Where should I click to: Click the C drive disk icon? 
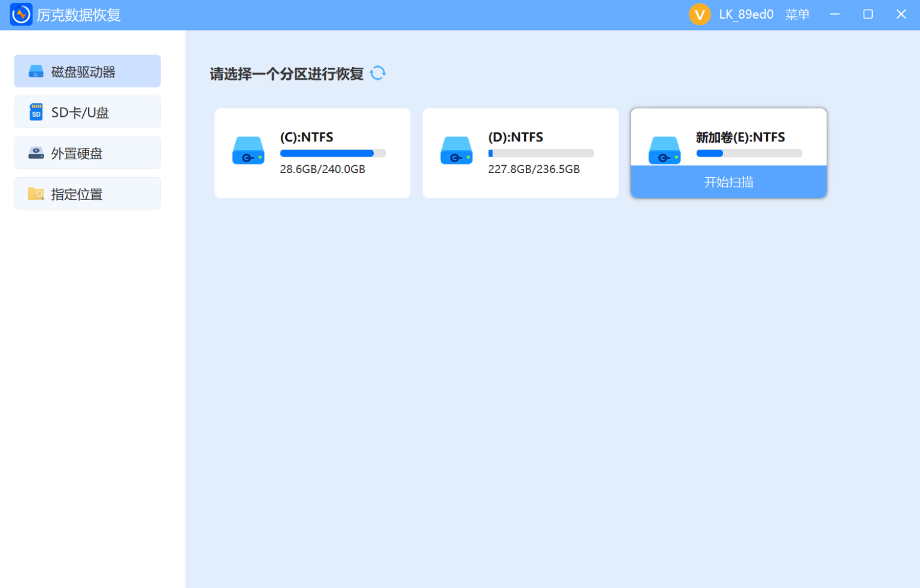tap(249, 151)
